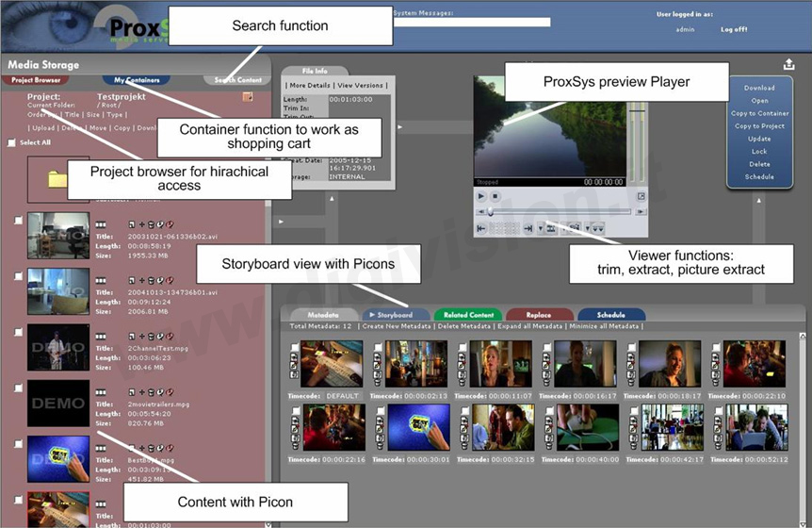Image resolution: width=812 pixels, height=528 pixels.
Task: Stop the preview player
Action: click(x=495, y=196)
